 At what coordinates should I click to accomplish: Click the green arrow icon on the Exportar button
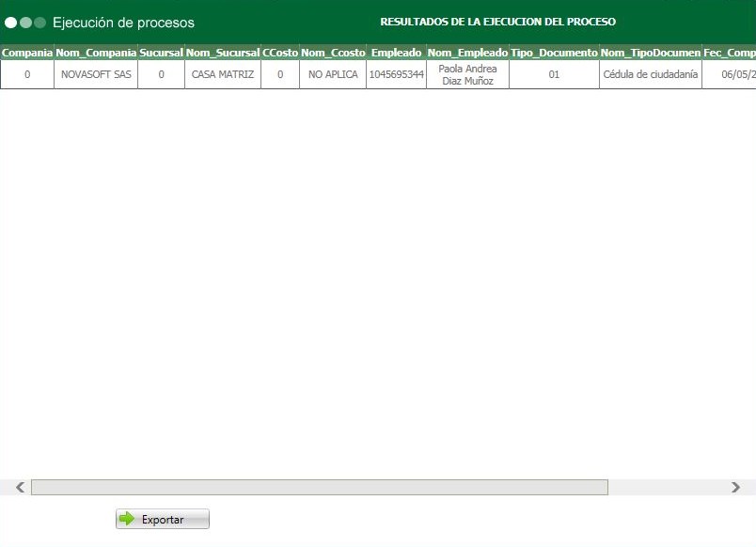(x=125, y=519)
